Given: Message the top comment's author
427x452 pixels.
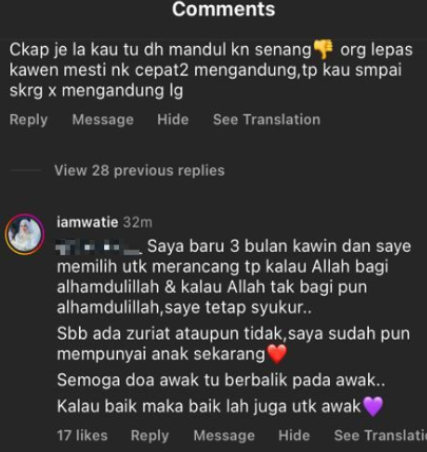Looking at the screenshot, I should 103,119.
